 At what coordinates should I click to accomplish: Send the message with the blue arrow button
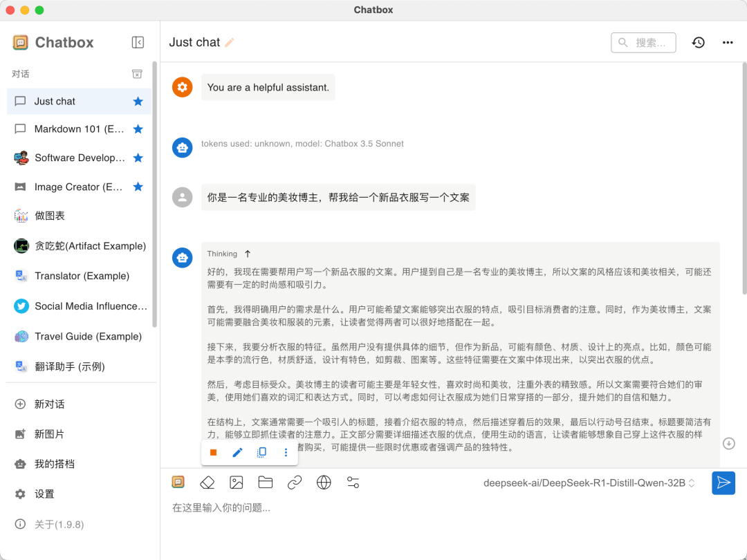723,483
